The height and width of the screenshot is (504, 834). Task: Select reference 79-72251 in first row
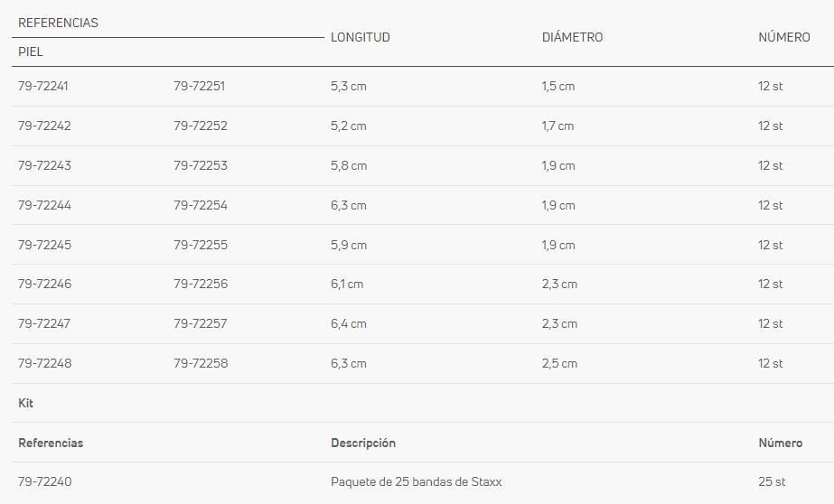click(x=200, y=86)
